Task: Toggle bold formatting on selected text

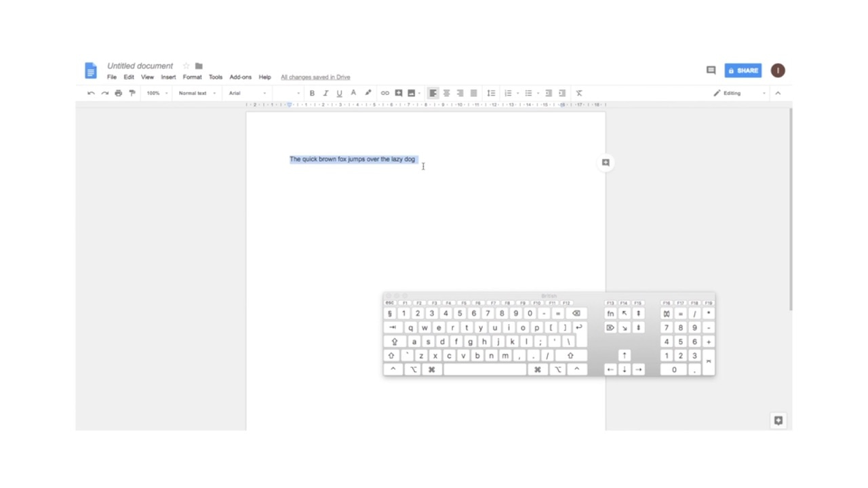Action: click(312, 93)
